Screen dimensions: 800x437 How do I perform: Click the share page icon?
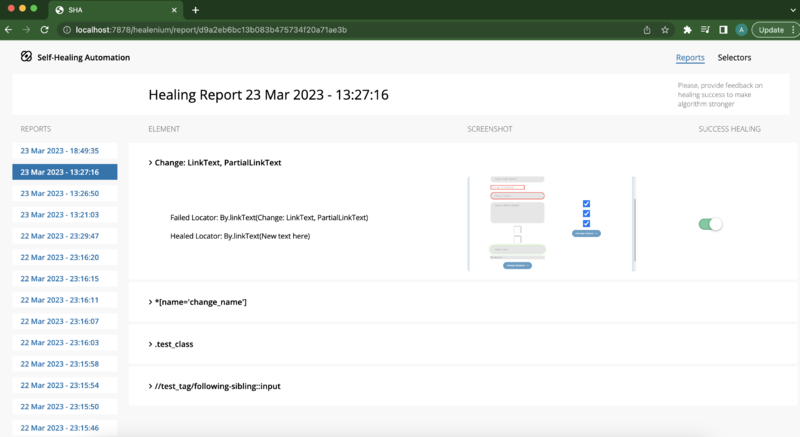click(x=647, y=30)
